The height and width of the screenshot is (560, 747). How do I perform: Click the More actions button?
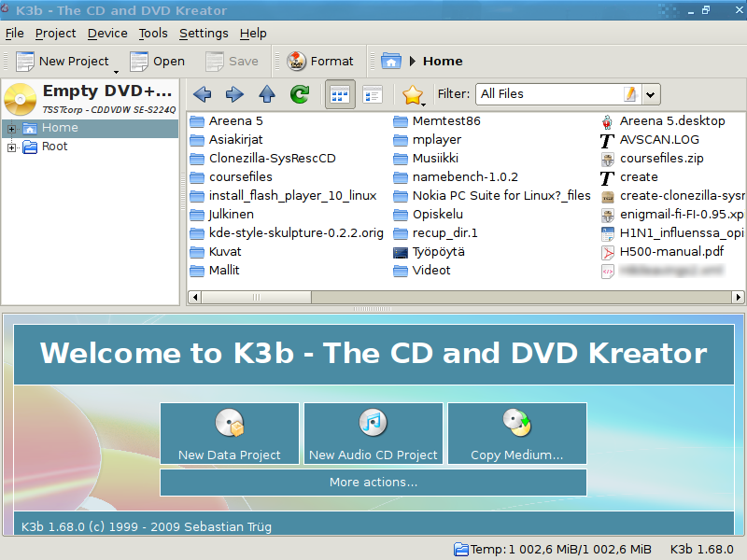tap(373, 483)
